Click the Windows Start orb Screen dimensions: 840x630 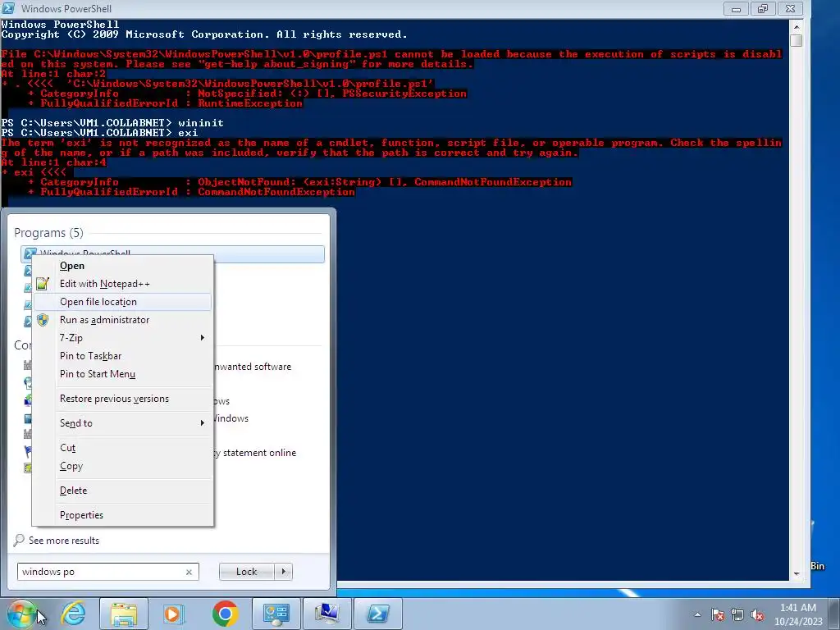click(x=21, y=614)
